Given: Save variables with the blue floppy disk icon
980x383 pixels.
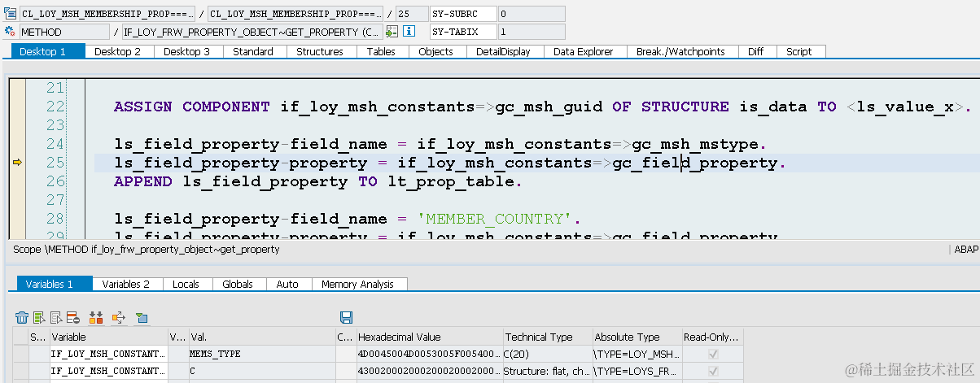Looking at the screenshot, I should tap(346, 317).
